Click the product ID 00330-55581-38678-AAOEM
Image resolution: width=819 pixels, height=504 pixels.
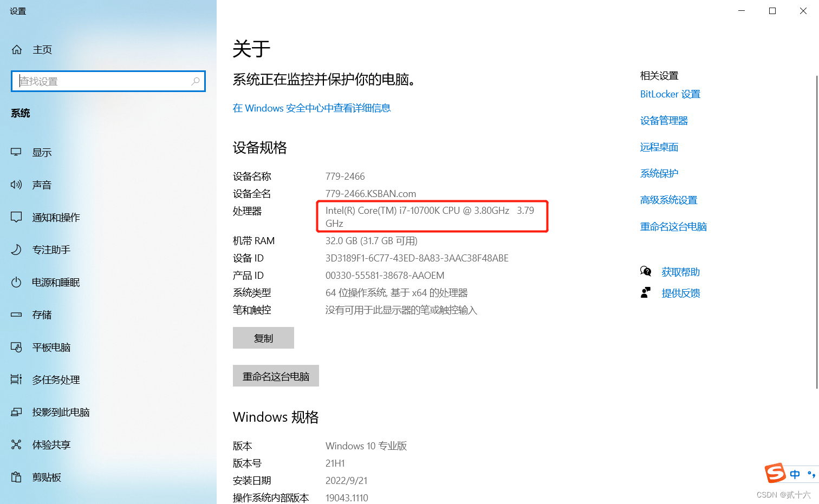pyautogui.click(x=385, y=276)
